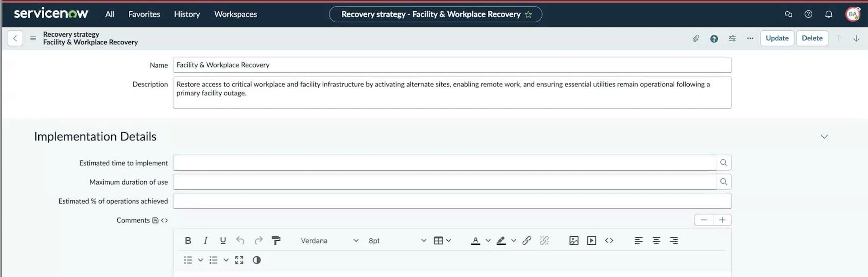
Task: Undo last edit in editor
Action: pos(240,241)
